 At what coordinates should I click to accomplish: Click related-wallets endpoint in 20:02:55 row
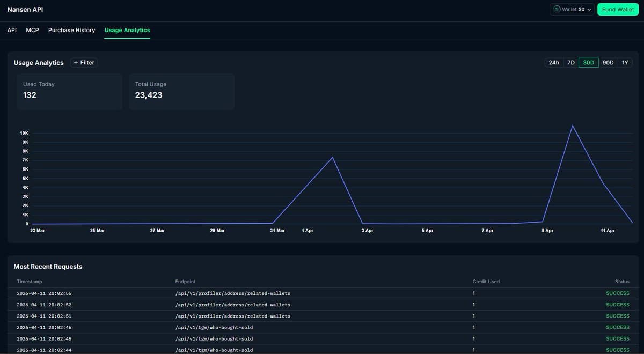(x=233, y=293)
